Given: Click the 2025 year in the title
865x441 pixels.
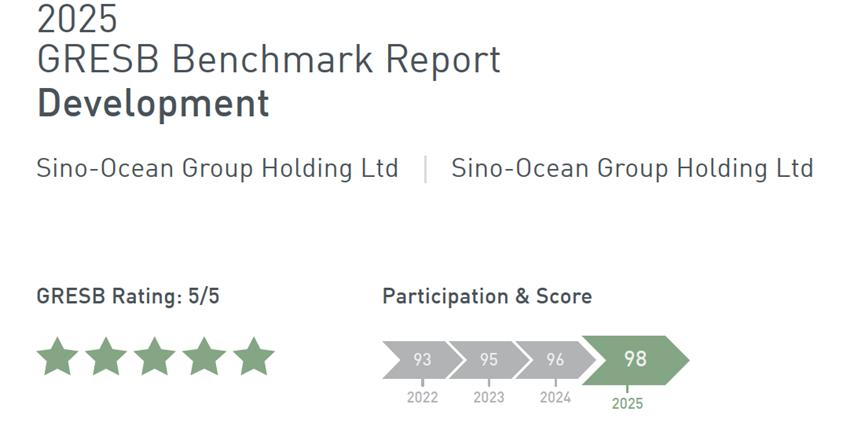Looking at the screenshot, I should [76, 18].
